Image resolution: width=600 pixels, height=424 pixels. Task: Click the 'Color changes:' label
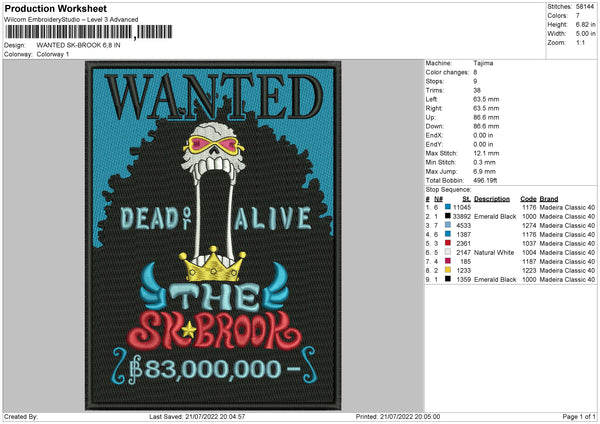(x=447, y=72)
